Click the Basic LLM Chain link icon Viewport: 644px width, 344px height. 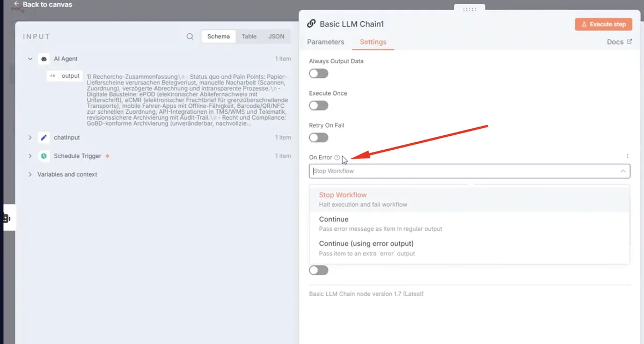[311, 24]
